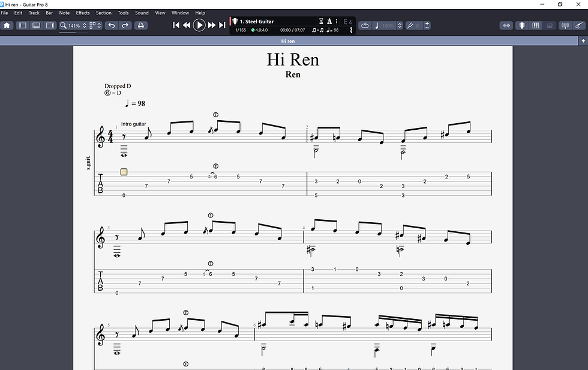Viewport: 588px width, 370px height.
Task: Open the Help menu
Action: (200, 13)
